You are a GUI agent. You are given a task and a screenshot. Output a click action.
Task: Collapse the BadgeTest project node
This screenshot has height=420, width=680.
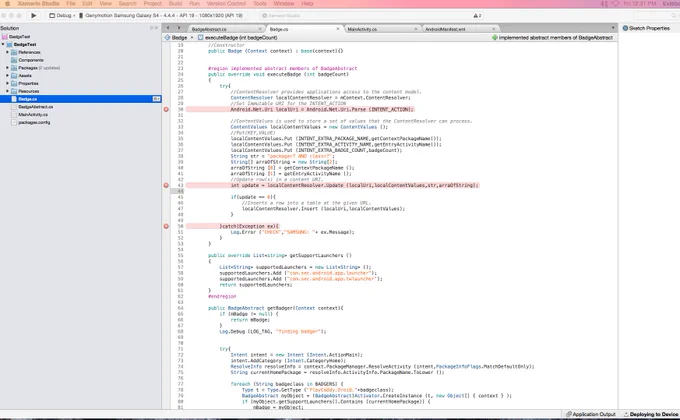coord(3,44)
